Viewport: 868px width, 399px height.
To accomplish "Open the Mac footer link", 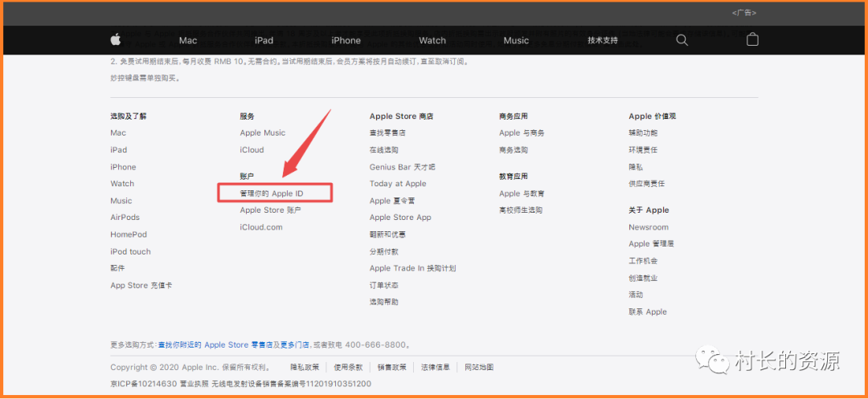I will point(118,132).
